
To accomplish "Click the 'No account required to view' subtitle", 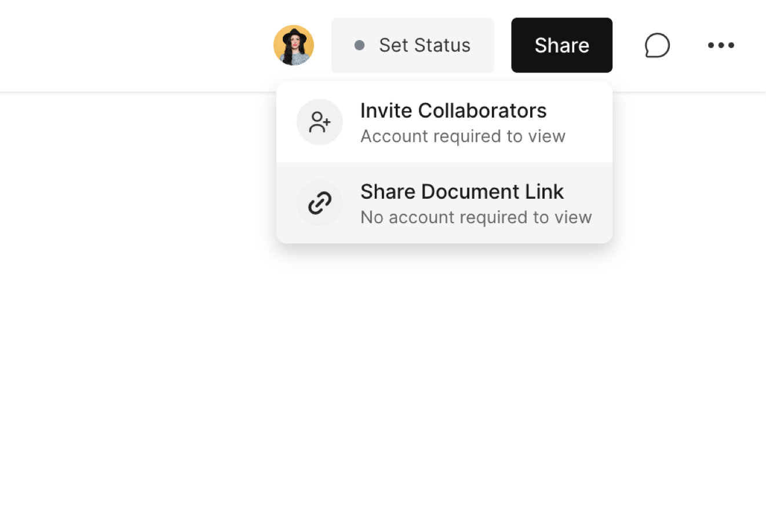I will [x=476, y=217].
